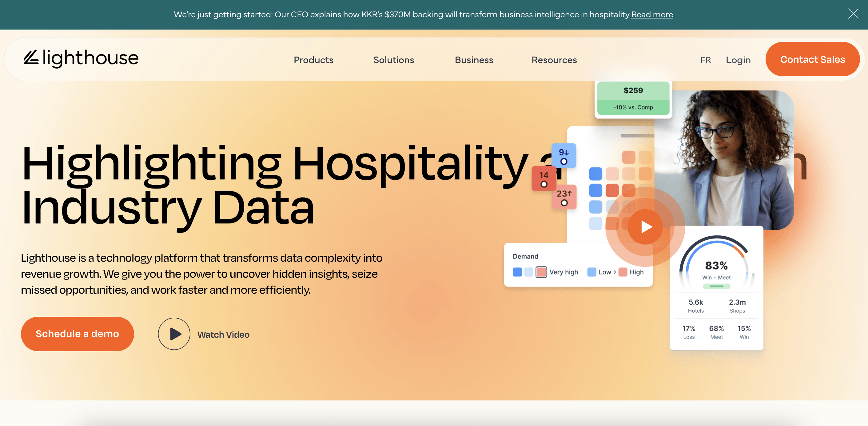Switch language to FR
This screenshot has width=868, height=426.
click(705, 60)
